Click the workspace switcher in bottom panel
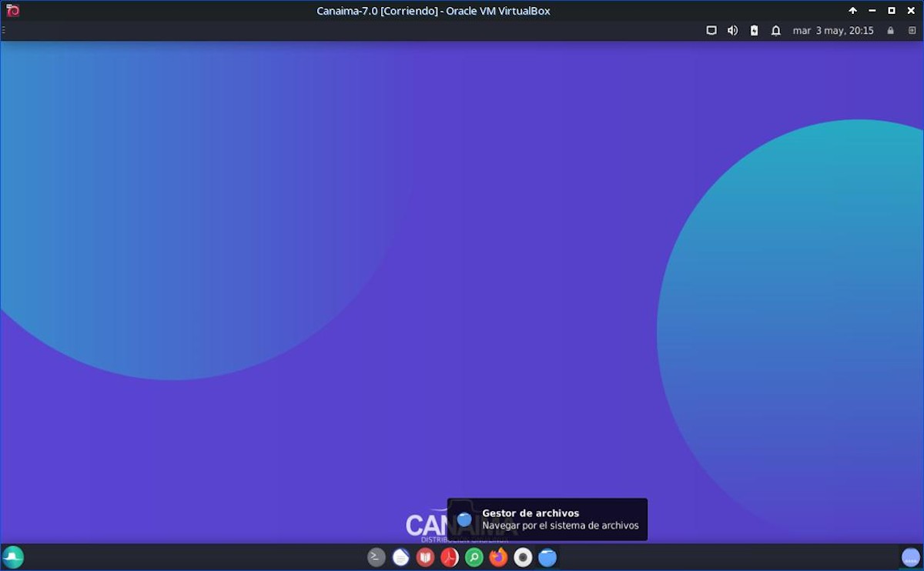 click(910, 557)
